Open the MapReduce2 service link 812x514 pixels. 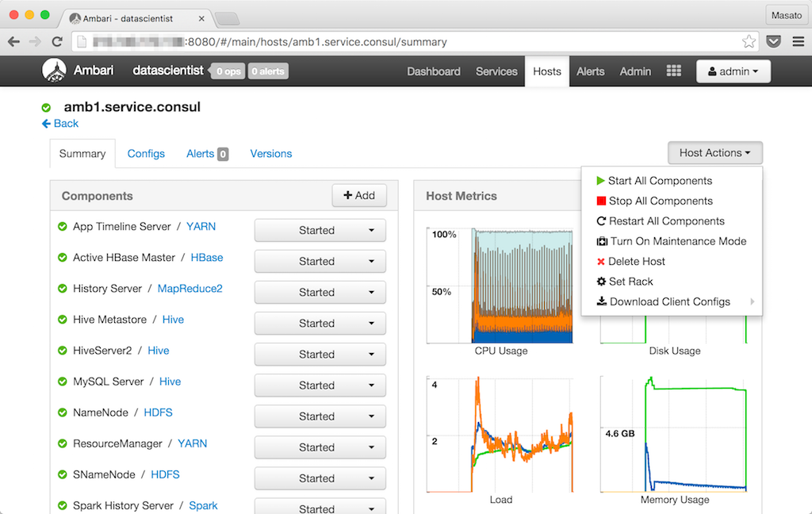click(x=190, y=289)
